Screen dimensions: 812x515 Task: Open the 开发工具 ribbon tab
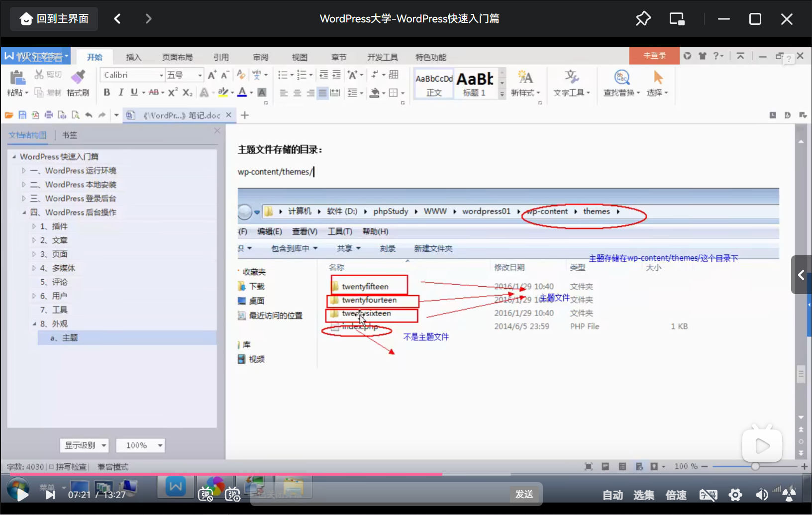point(383,57)
